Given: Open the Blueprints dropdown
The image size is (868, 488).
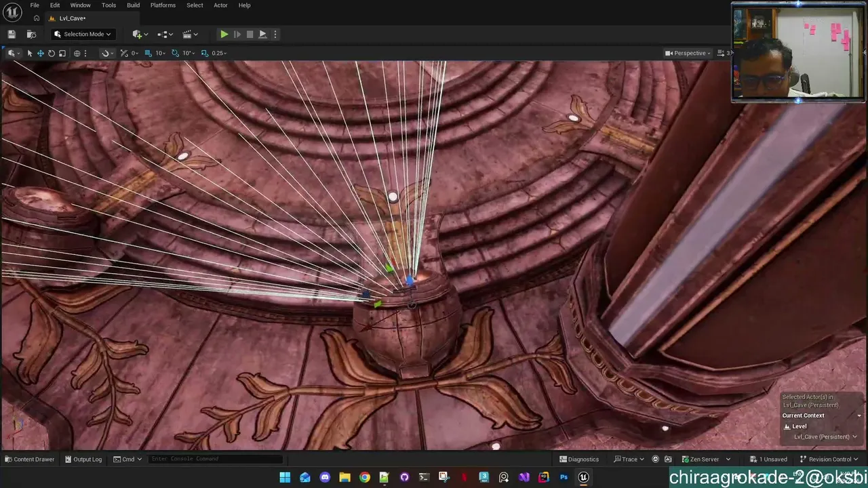Looking at the screenshot, I should [164, 34].
